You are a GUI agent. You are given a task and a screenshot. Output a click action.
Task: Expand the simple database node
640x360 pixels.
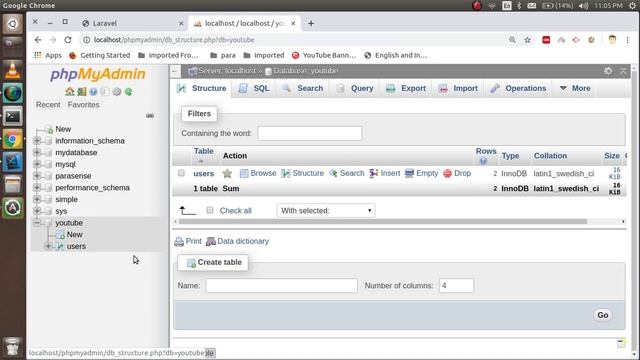[37, 199]
